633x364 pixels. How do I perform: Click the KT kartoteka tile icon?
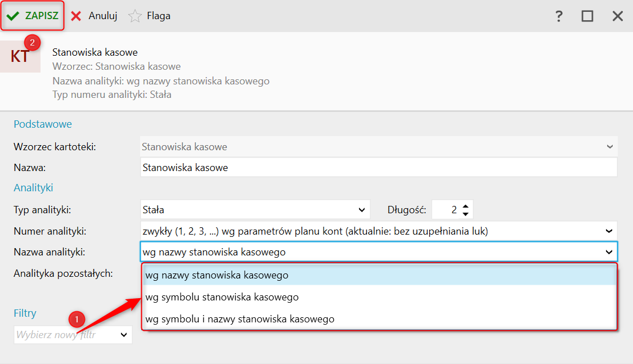20,56
